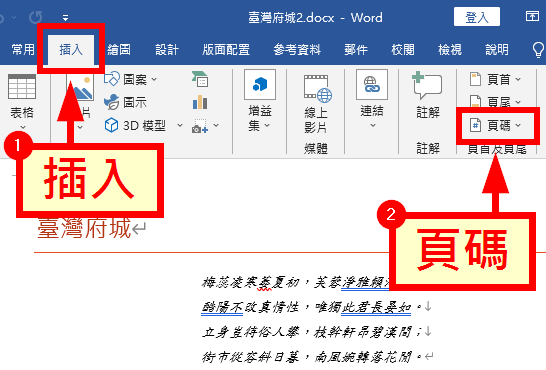Click the pictures icon
The width and height of the screenshot is (546, 370).
pos(80,87)
